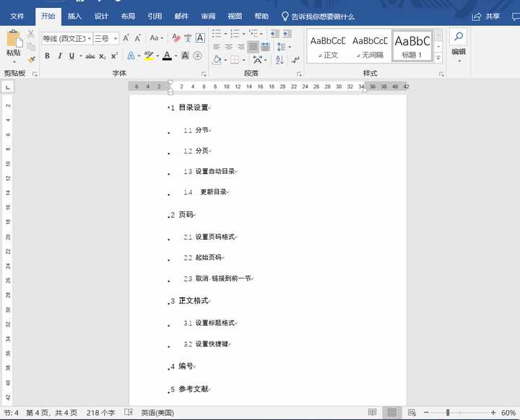Switch to 设计 Design tab
This screenshot has height=420, width=520.
pyautogui.click(x=101, y=17)
